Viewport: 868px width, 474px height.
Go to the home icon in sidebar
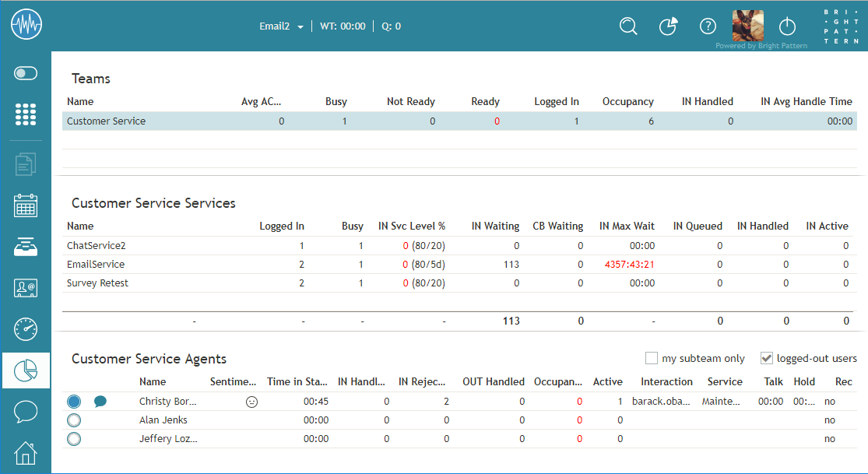click(x=26, y=453)
